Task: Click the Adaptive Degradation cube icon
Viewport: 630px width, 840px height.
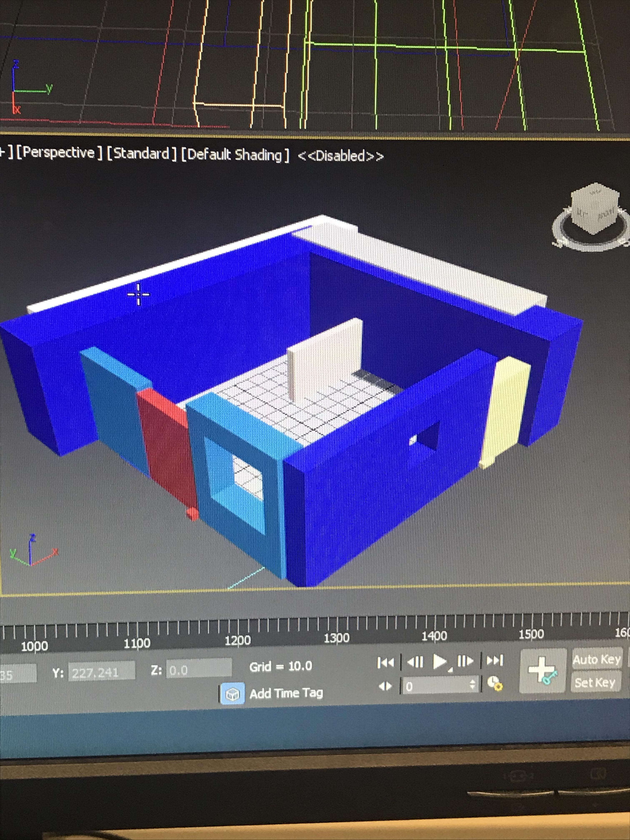Action: (232, 694)
